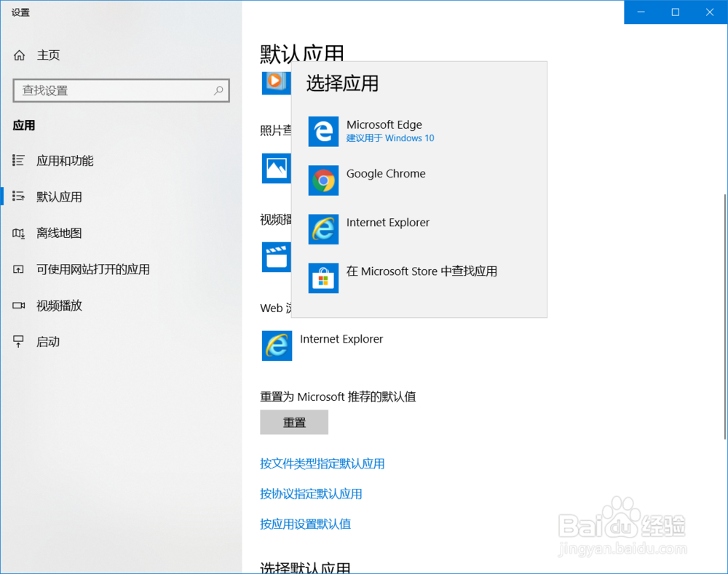Pick Google Chrome label as browser
728x574 pixels.
coord(386,174)
